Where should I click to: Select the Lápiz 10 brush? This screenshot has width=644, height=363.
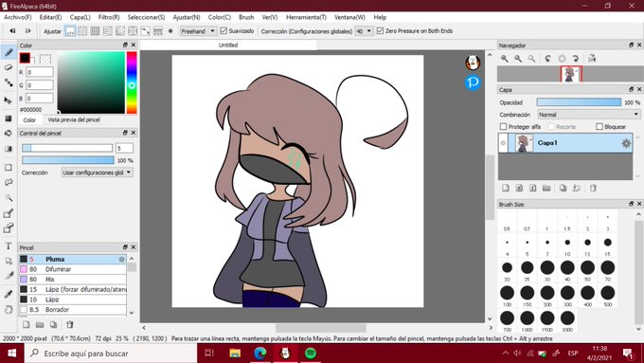tap(72, 299)
